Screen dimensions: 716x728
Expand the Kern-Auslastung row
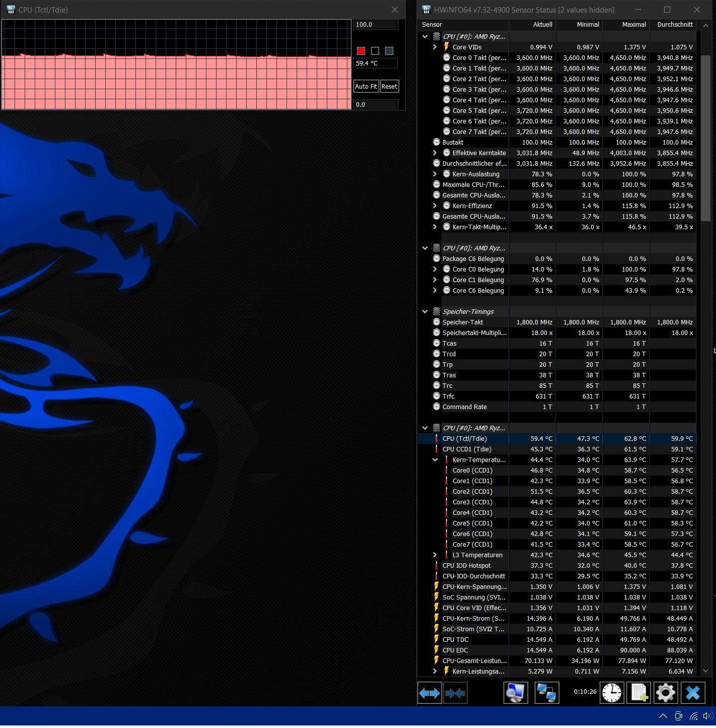[x=435, y=174]
